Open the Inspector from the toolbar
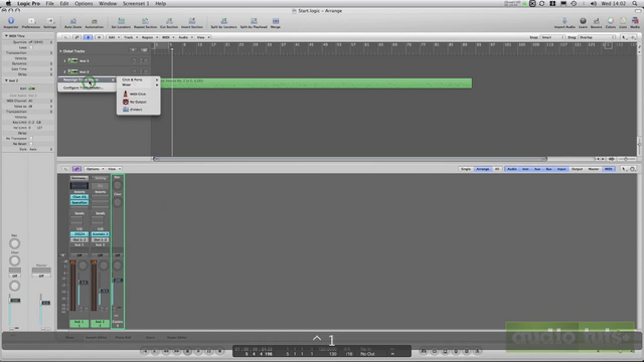 tap(11, 23)
